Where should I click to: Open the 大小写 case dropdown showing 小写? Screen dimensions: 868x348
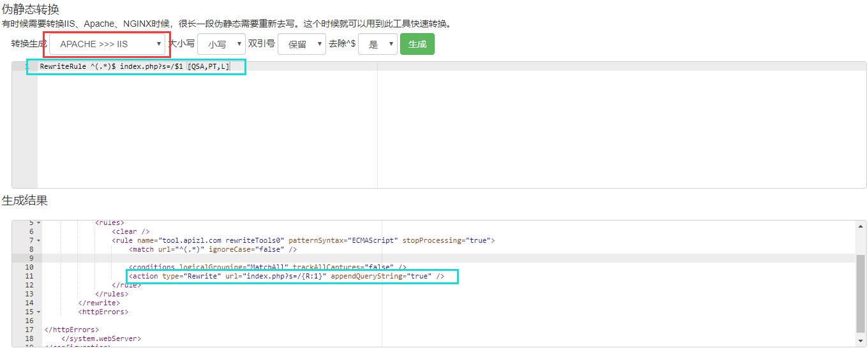221,44
